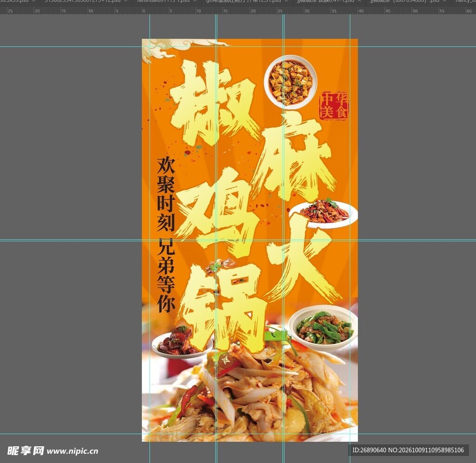Close the tab ending '12.31.psd'
The height and width of the screenshot is (463, 476).
click(286, 1)
